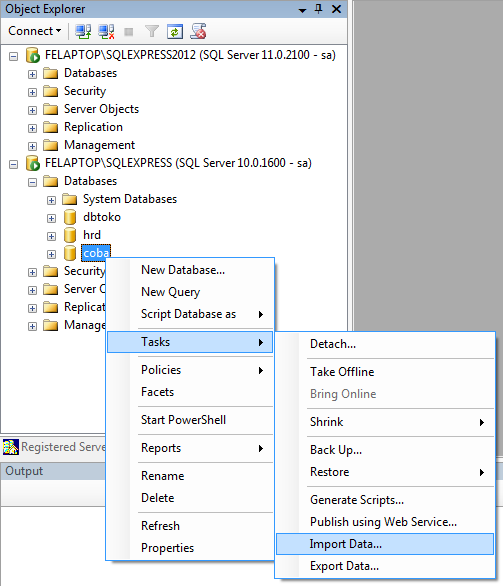Screen dimensions: 503x586
Task: Select the hrd database
Action: coord(92,235)
